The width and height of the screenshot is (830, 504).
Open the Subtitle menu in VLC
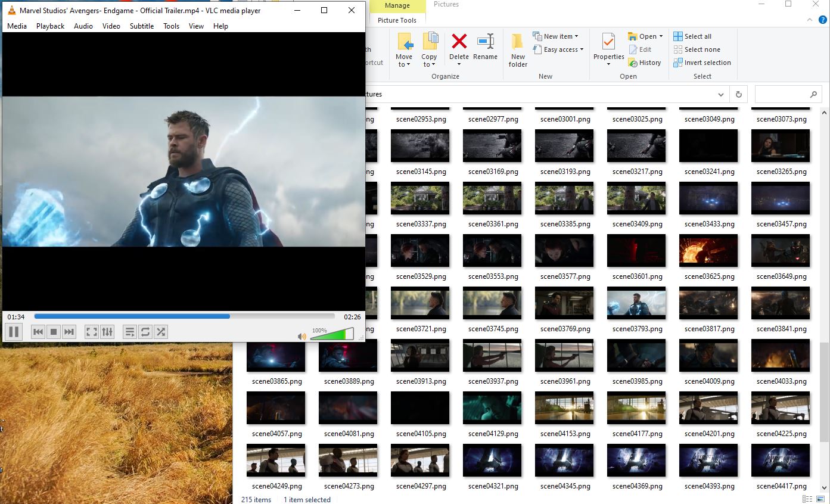point(142,26)
